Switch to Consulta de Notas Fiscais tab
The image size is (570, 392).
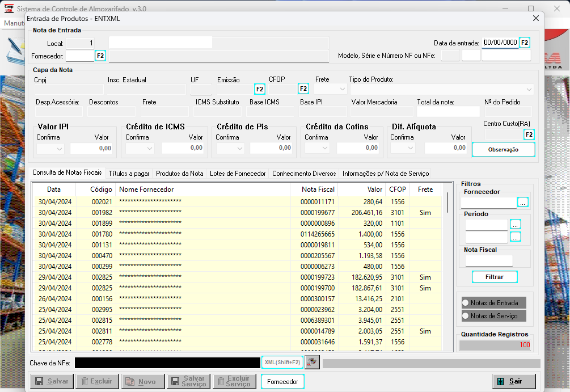67,172
